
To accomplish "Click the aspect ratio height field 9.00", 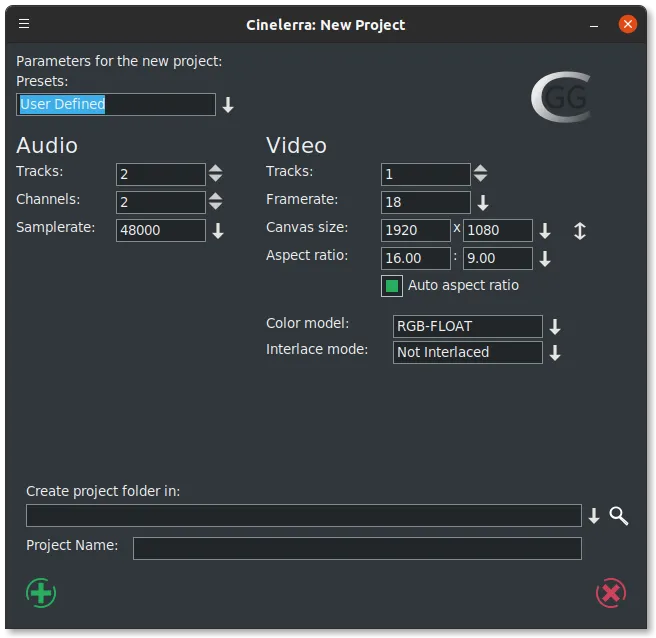I will tap(497, 259).
